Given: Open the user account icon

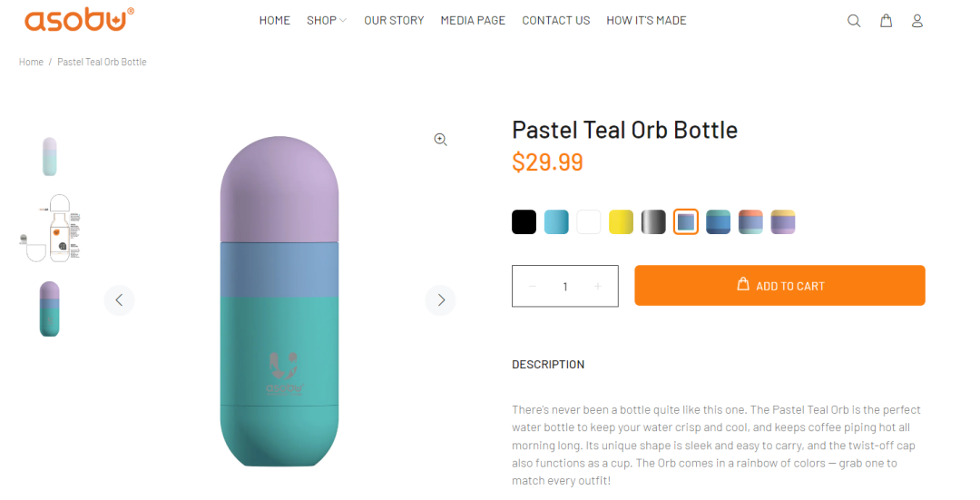Looking at the screenshot, I should click(x=916, y=21).
